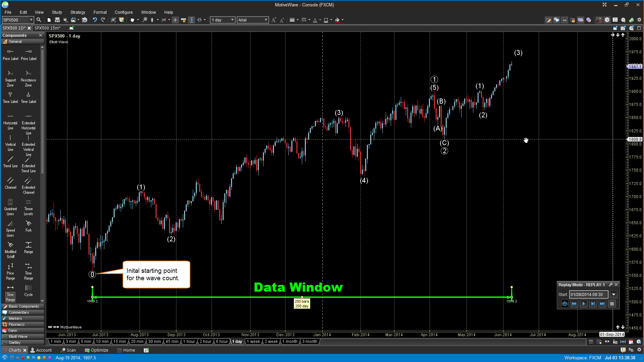Decrease font size with A-down icon
The width and height of the screenshot is (644, 362).
[282, 20]
